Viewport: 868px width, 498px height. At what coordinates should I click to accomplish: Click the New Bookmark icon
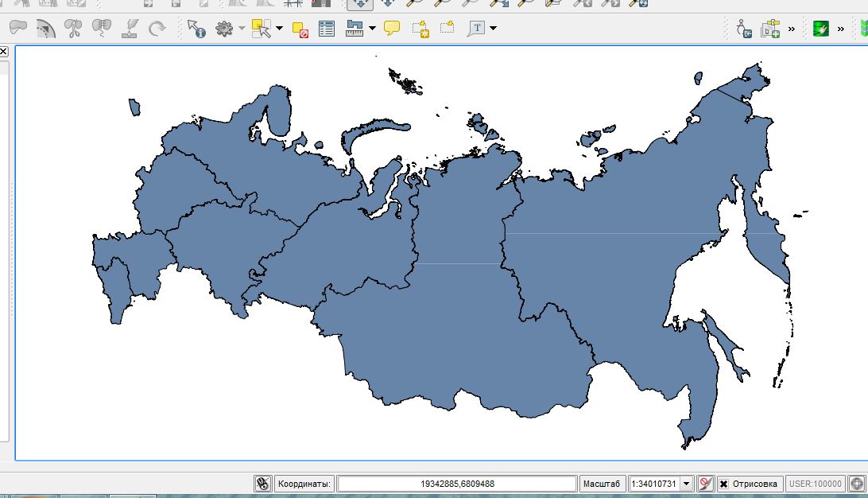pyautogui.click(x=420, y=29)
